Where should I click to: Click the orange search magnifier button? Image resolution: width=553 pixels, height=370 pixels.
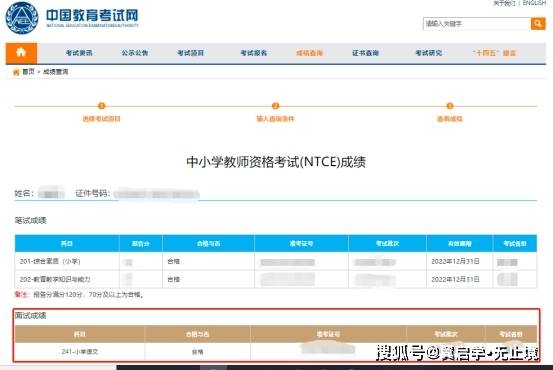tap(538, 24)
